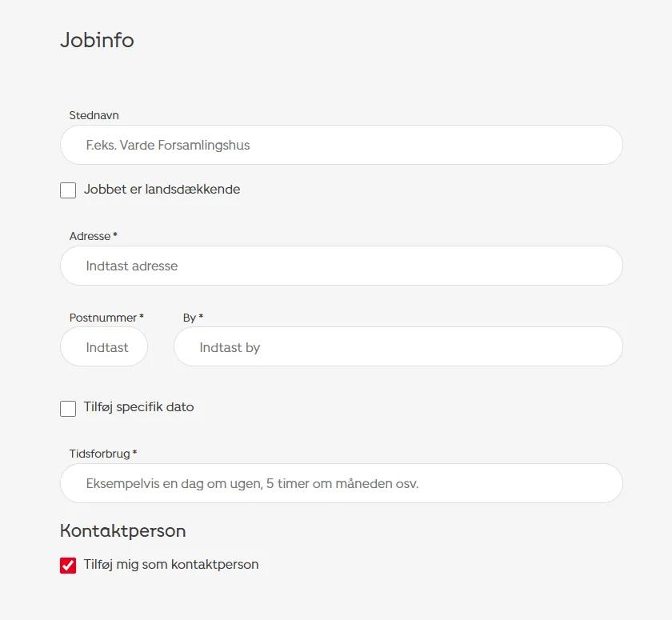Tick the 'Tilføj specifik dato' checkbox

(68, 408)
